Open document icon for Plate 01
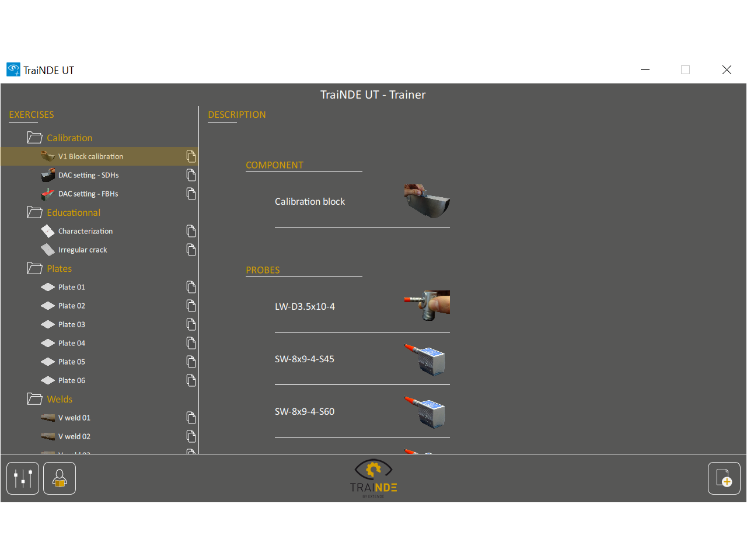 click(191, 287)
